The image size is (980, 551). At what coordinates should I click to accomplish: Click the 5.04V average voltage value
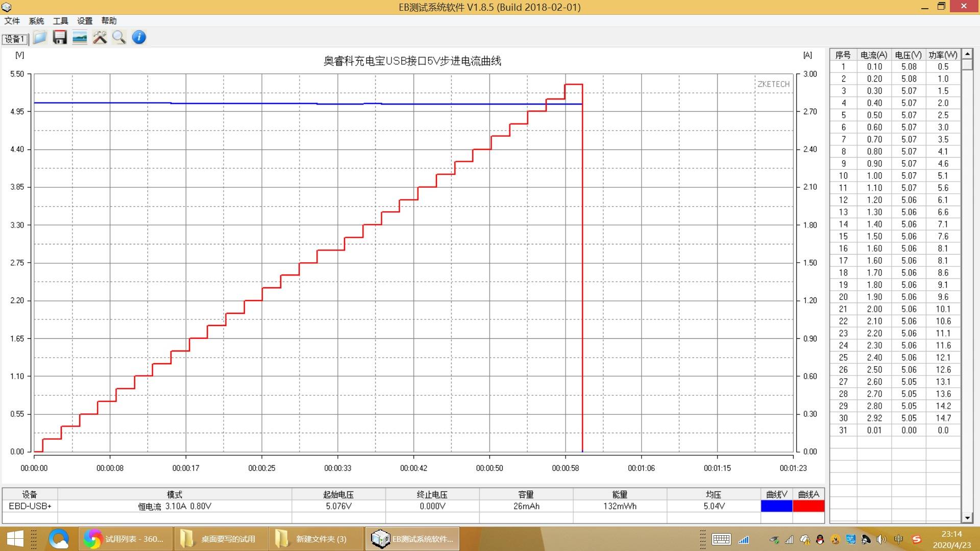[x=714, y=506]
